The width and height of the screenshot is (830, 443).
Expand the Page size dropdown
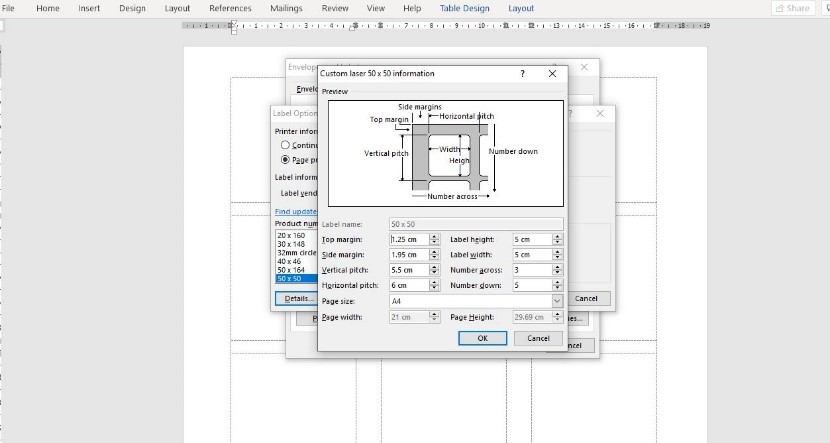557,301
